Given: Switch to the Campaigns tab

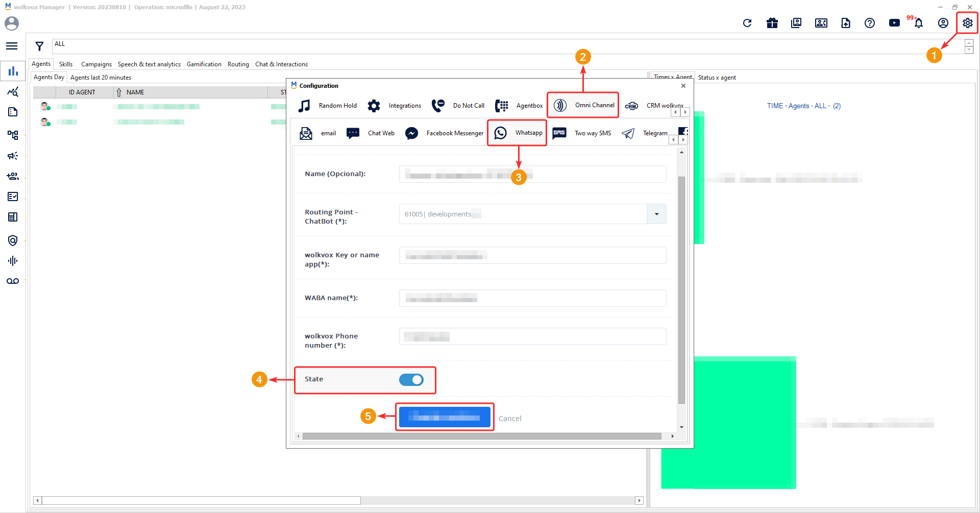Looking at the screenshot, I should 96,64.
